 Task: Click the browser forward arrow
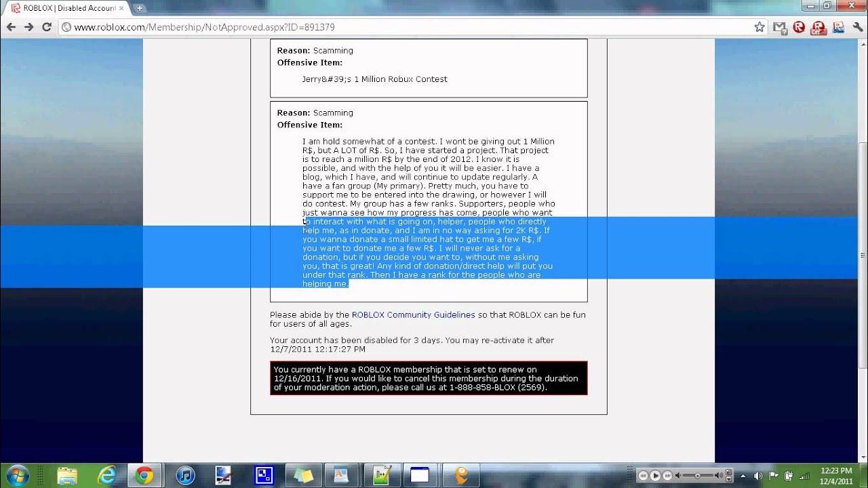coord(28,27)
